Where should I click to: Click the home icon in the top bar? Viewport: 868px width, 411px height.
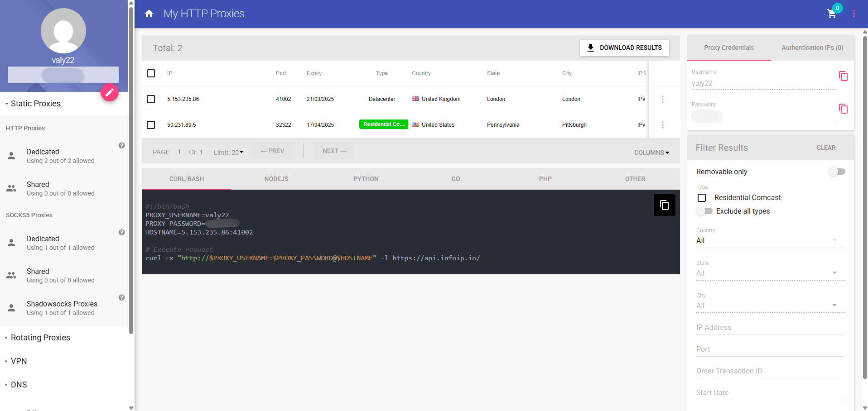(149, 14)
